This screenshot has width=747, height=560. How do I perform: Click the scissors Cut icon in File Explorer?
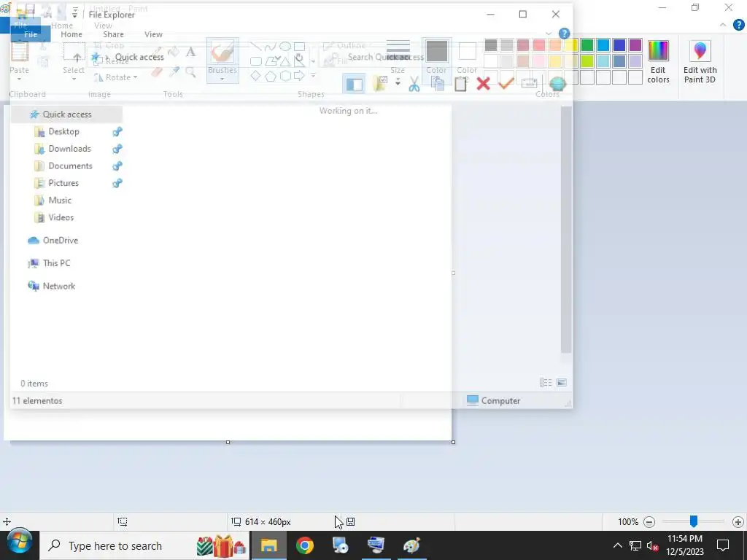pyautogui.click(x=414, y=85)
